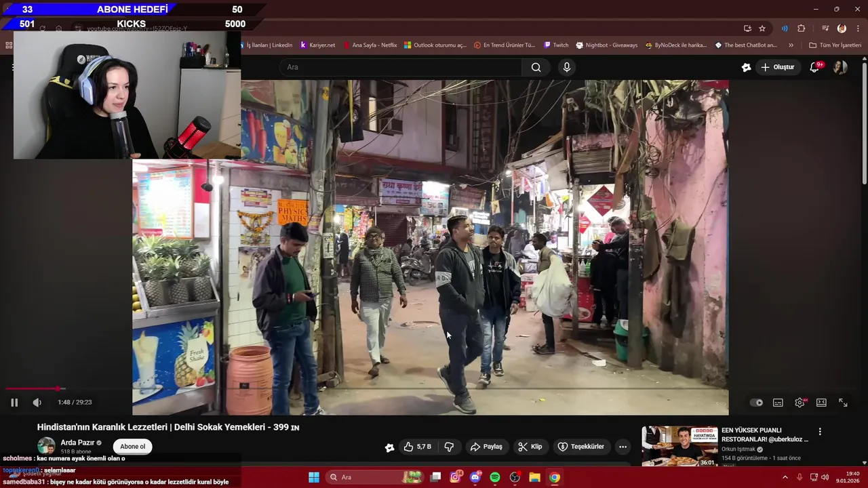Click Arda Pazır channel avatar
This screenshot has width=868, height=488.
pos(46,446)
